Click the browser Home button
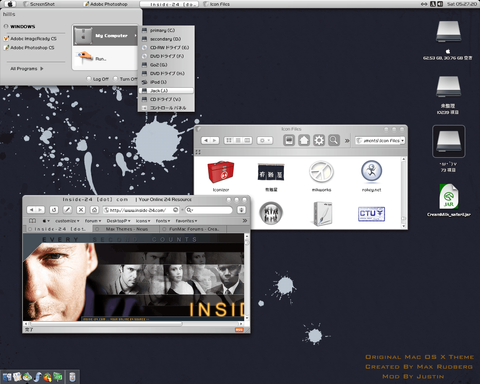Screen dimensions: 480x384 click(95, 210)
